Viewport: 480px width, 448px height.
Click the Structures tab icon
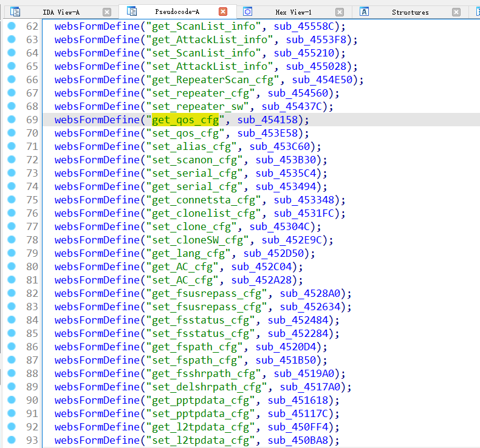coord(364,12)
